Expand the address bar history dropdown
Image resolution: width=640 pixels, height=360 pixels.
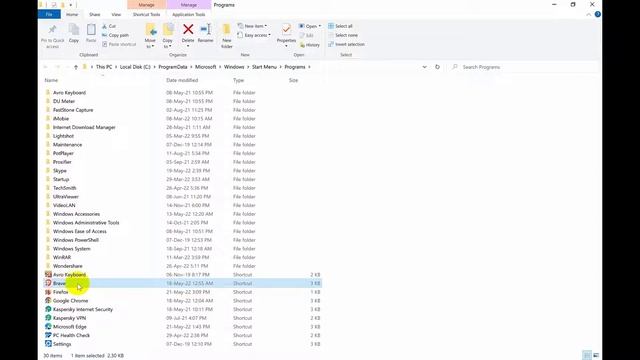point(424,67)
